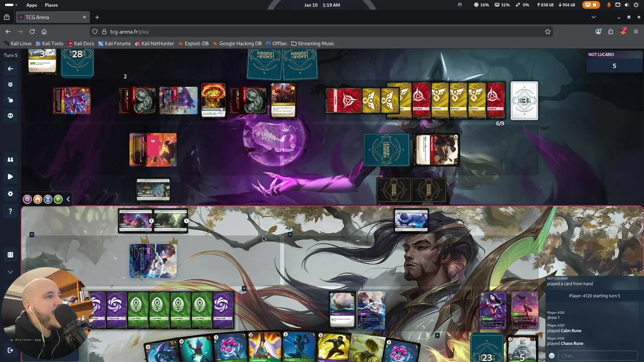644x362 pixels.
Task: Open Kali Tools bookmark
Action: pos(49,43)
